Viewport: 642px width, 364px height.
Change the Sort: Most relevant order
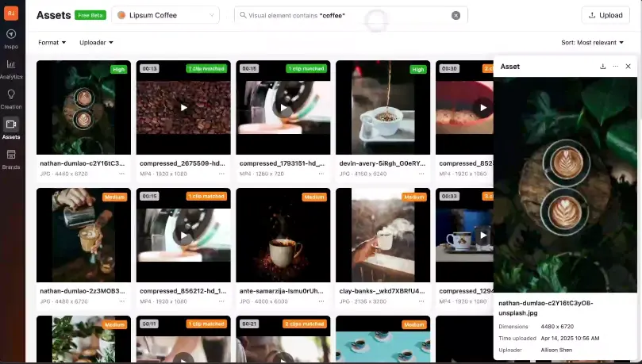click(595, 43)
